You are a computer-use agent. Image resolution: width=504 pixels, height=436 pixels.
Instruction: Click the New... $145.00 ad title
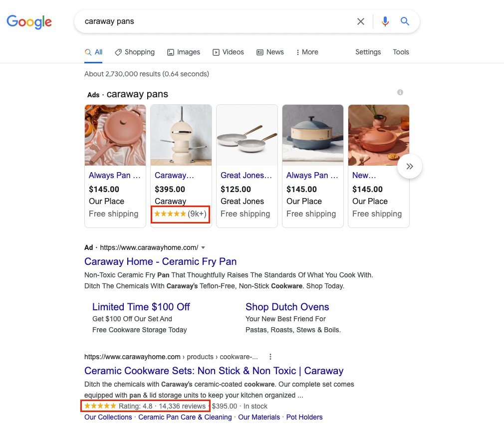point(364,176)
